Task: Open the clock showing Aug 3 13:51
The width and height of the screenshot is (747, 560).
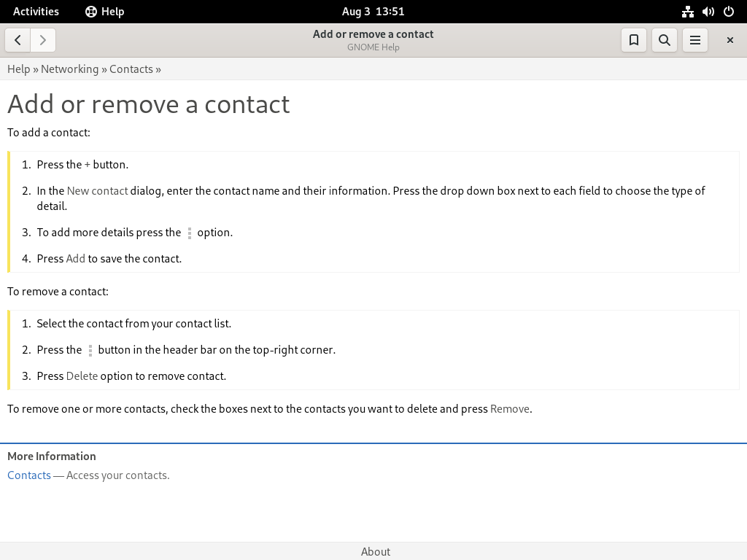Action: (373, 12)
